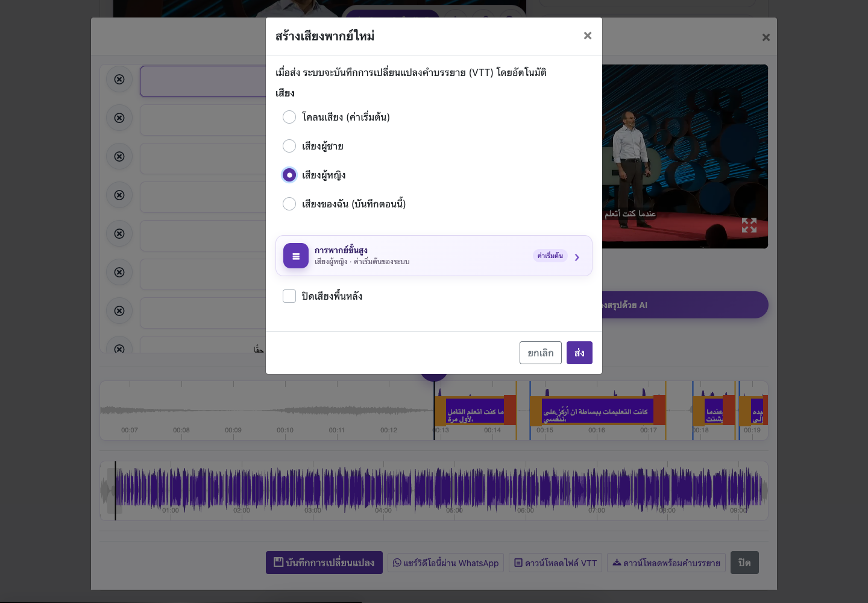This screenshot has height=603, width=868.
Task: Click the purple การพากย์ขั้นสูง list icon
Action: (x=296, y=256)
